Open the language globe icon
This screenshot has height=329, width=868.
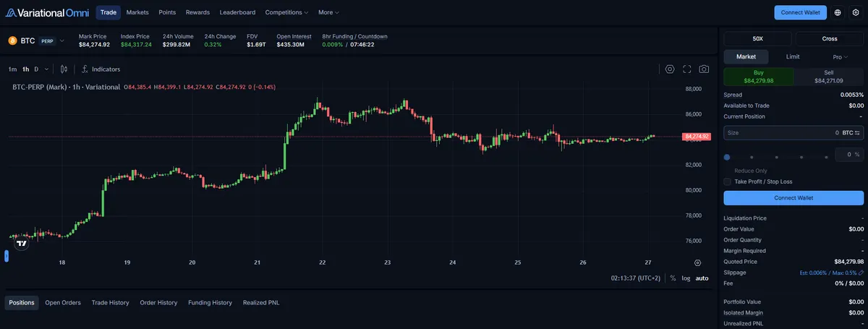click(838, 12)
